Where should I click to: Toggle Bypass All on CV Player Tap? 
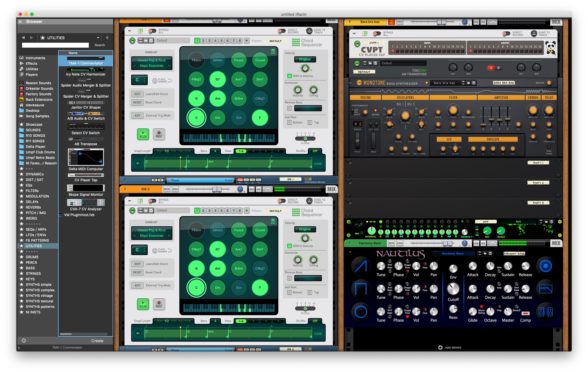pyautogui.click(x=377, y=34)
